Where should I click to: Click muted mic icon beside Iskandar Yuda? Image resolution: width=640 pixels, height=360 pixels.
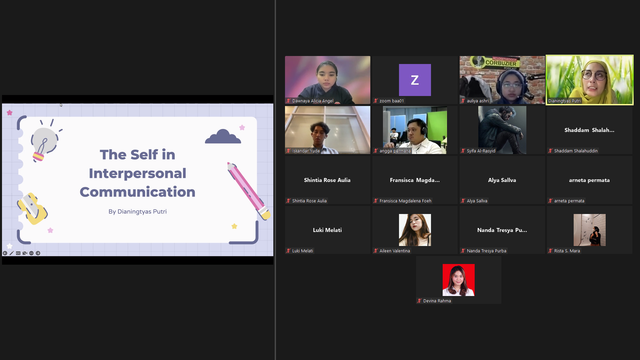288,151
